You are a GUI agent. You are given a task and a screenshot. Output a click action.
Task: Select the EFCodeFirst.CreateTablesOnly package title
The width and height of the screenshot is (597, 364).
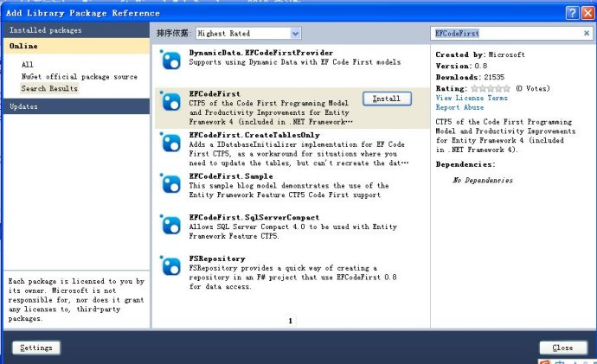coord(254,135)
